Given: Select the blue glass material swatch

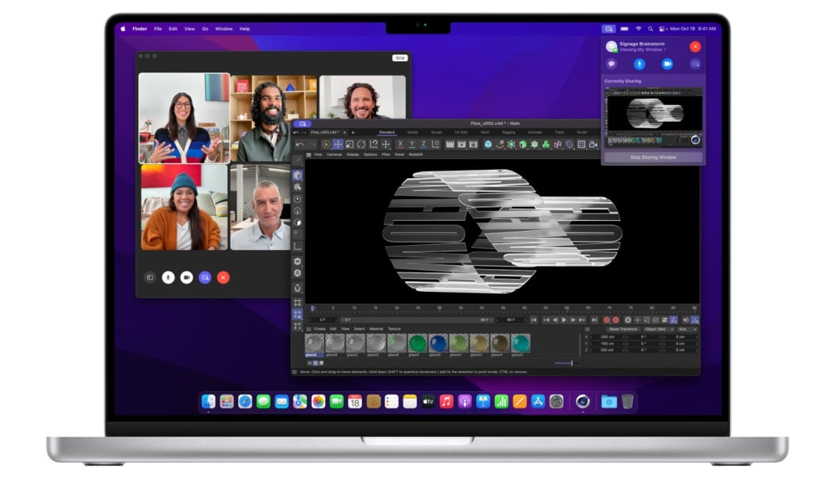Looking at the screenshot, I should (x=438, y=342).
